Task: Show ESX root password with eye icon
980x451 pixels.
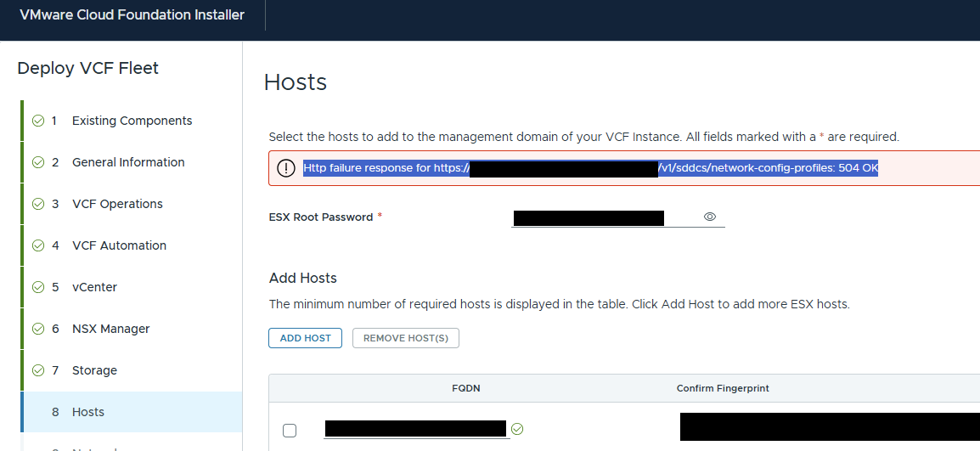Action: click(x=709, y=217)
